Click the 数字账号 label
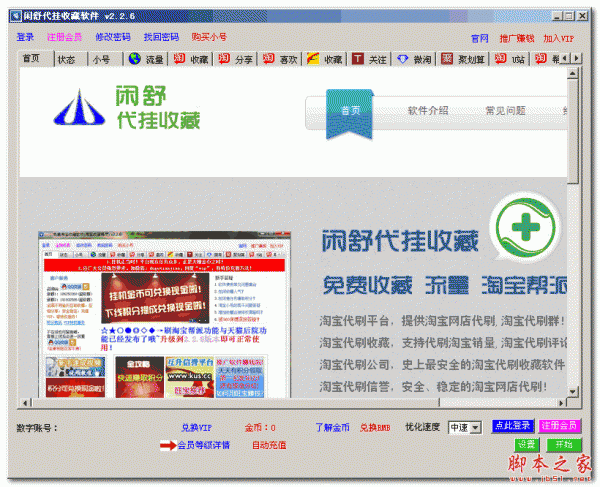 pos(37,428)
